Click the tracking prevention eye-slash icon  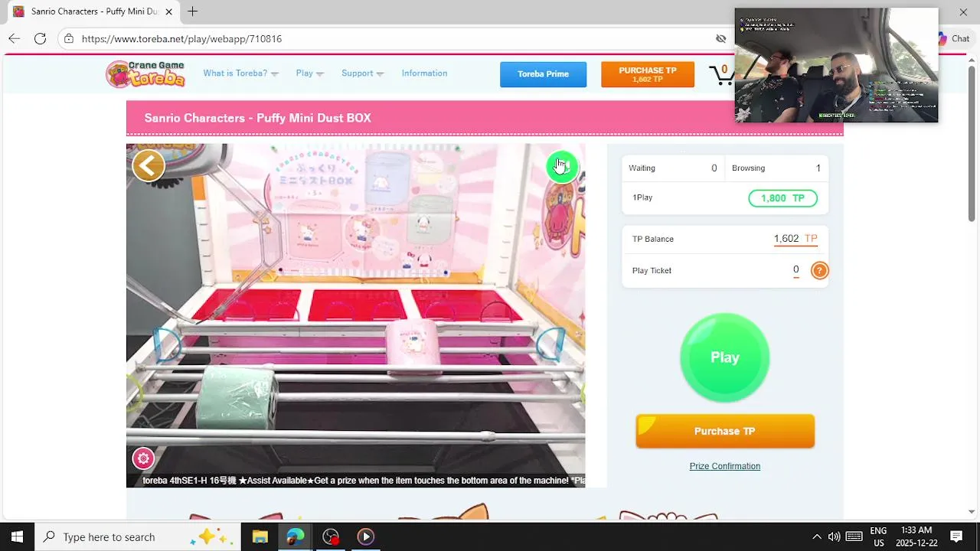720,38
